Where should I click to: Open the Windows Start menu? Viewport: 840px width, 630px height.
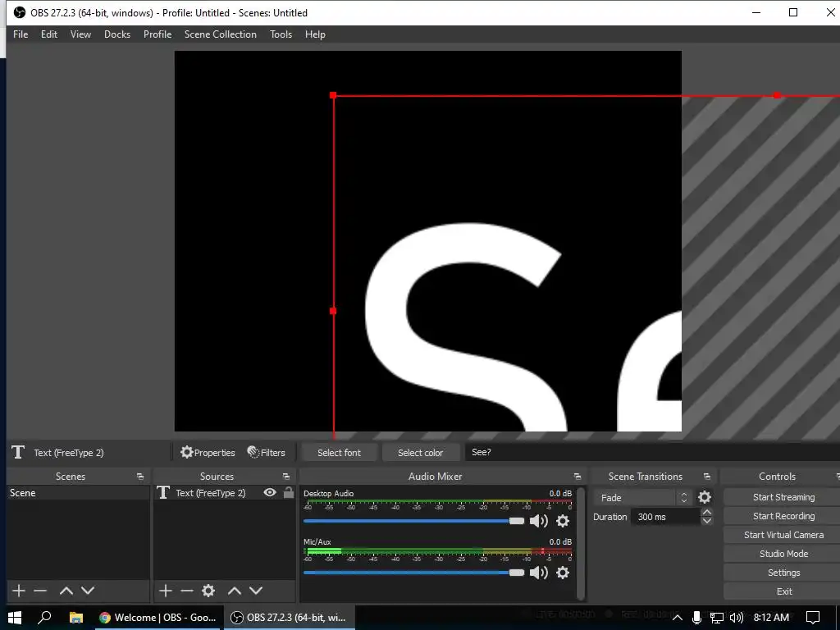[14, 618]
